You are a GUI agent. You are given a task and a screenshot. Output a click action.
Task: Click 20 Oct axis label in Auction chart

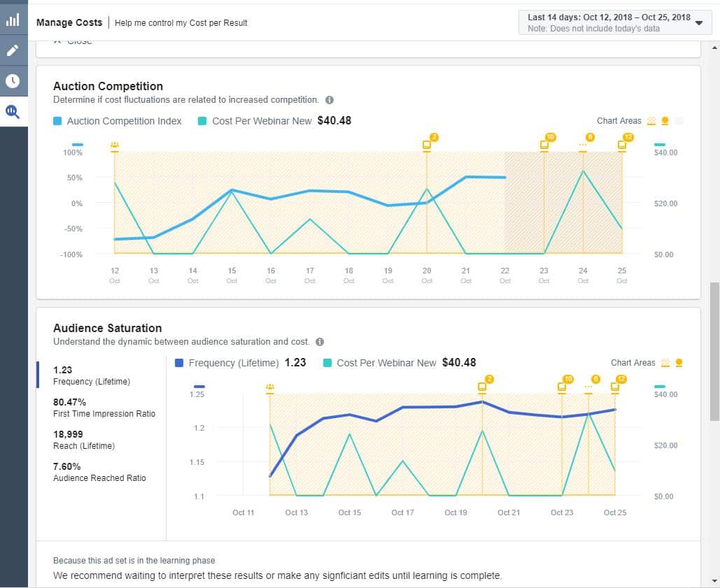[x=427, y=275]
